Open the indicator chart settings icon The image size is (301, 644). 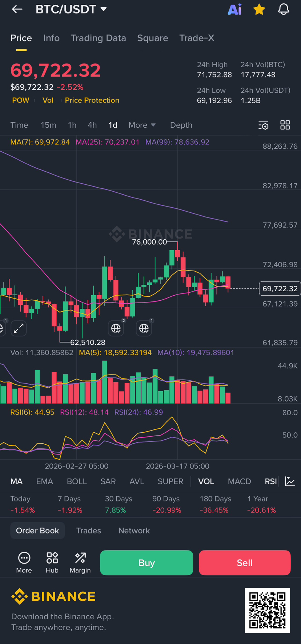pos(290,481)
